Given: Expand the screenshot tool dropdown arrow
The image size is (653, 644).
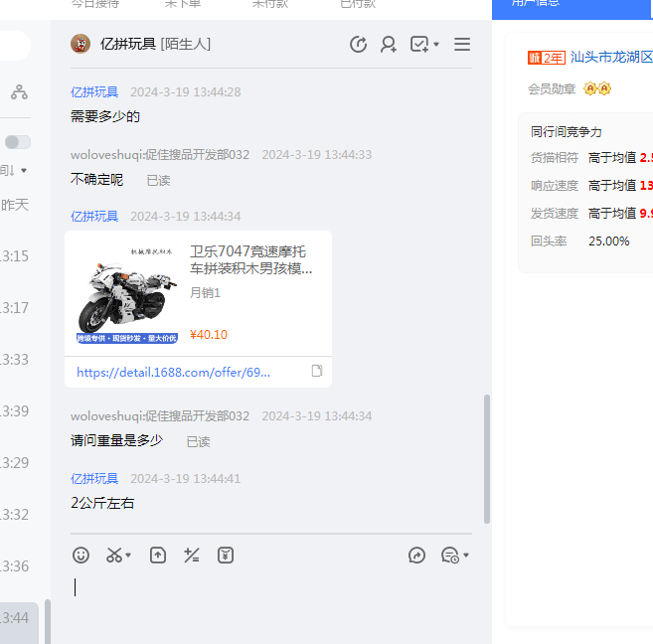Looking at the screenshot, I should pyautogui.click(x=128, y=555).
